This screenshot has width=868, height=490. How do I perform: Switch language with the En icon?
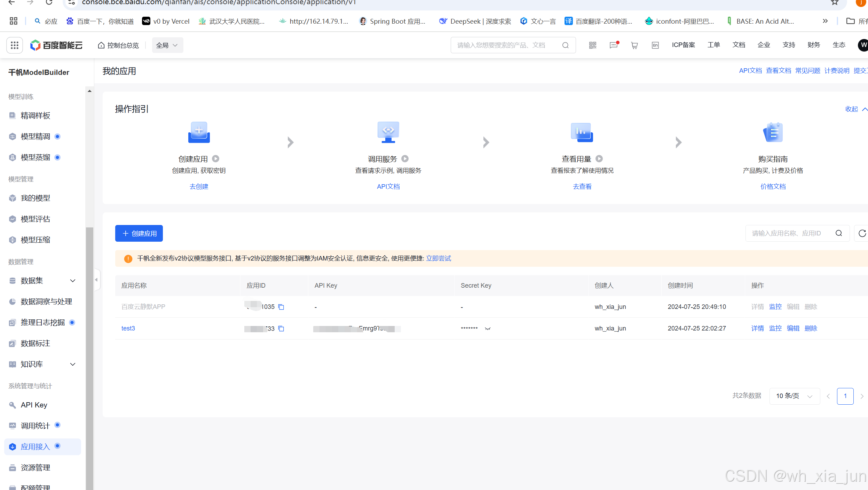(x=655, y=45)
